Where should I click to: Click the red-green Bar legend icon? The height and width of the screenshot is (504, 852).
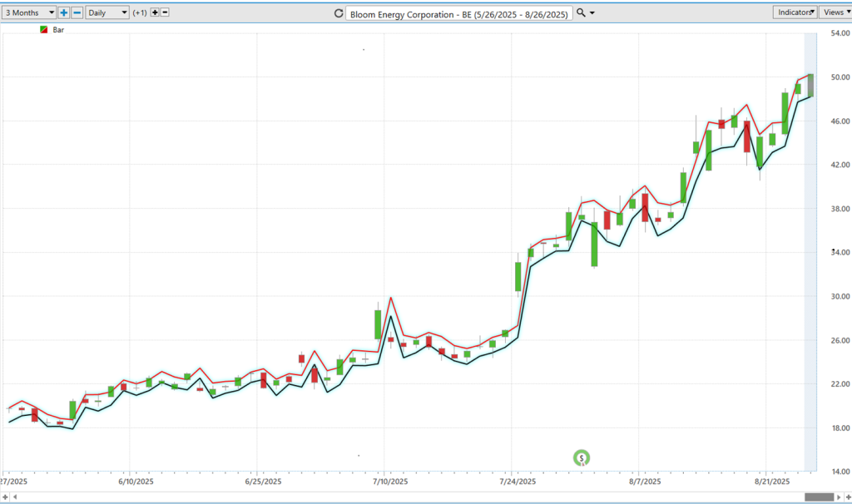click(x=43, y=30)
